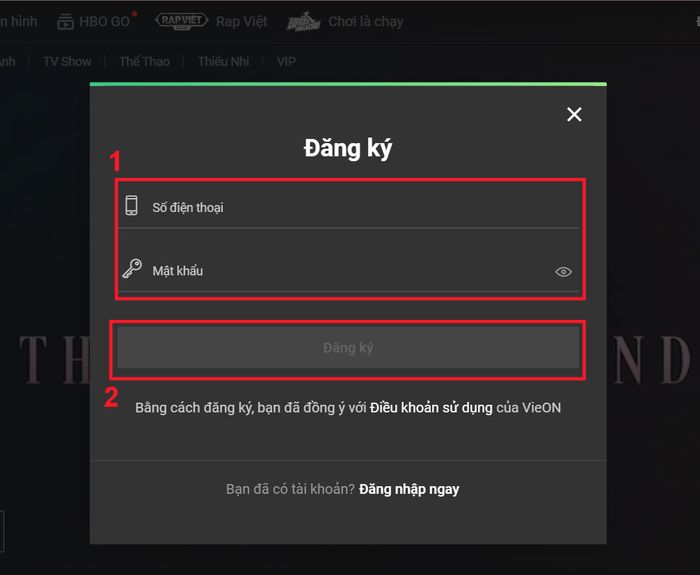This screenshot has width=700, height=575.
Task: Click Đăng nhập ngay link
Action: (409, 489)
